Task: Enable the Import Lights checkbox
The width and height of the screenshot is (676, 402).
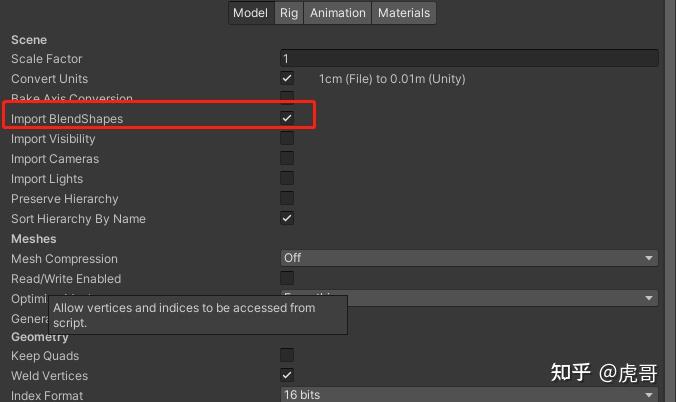Action: (x=287, y=178)
